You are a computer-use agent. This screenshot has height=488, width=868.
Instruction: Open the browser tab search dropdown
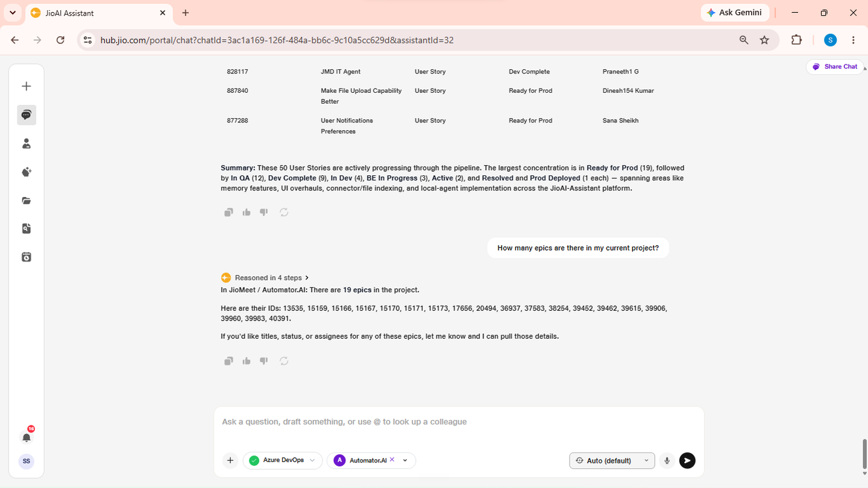pyautogui.click(x=13, y=13)
